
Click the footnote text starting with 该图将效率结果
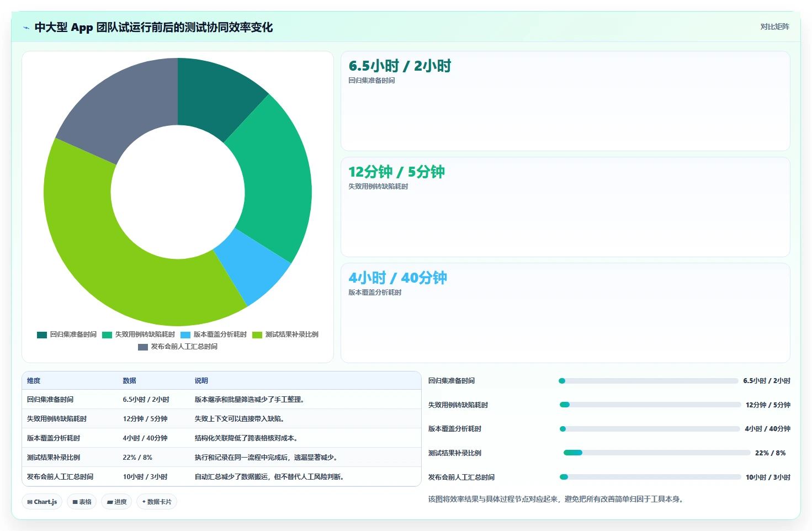coord(556,499)
